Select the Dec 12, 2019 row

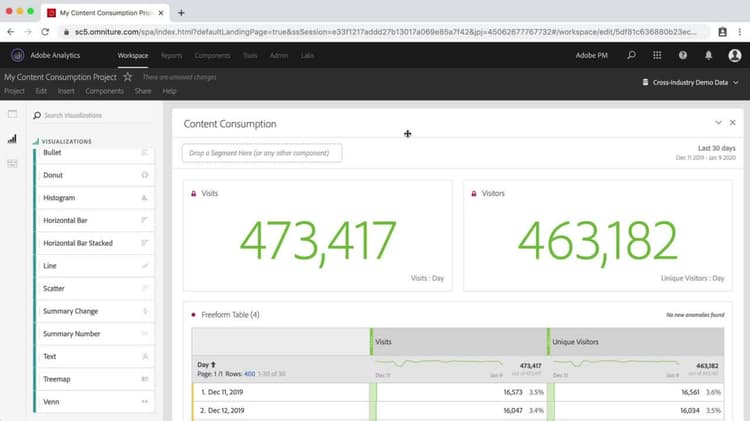tap(458, 410)
